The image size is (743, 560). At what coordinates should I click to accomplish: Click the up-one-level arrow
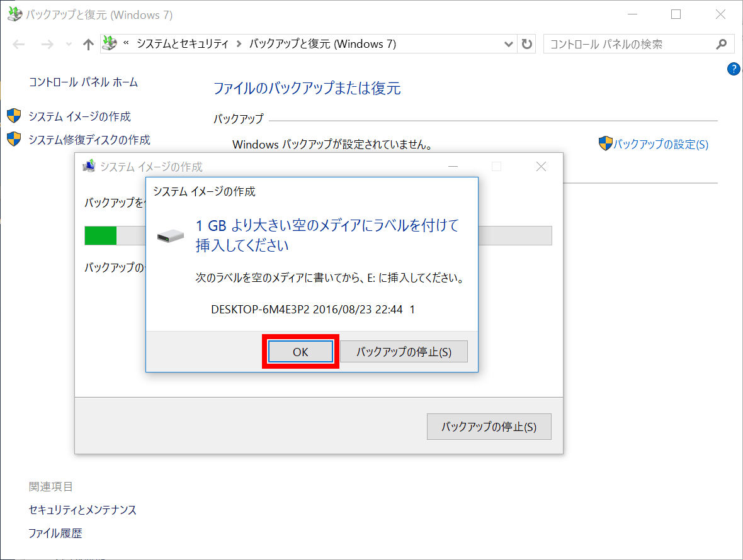[88, 45]
